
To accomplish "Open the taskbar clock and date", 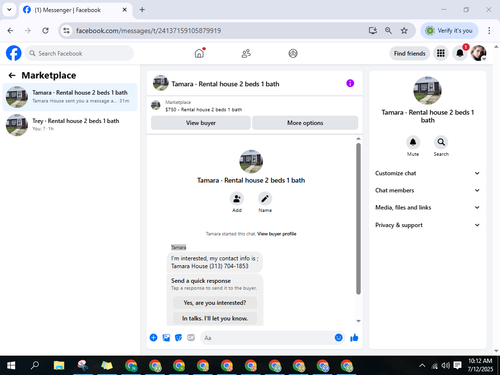I will pyautogui.click(x=480, y=365).
